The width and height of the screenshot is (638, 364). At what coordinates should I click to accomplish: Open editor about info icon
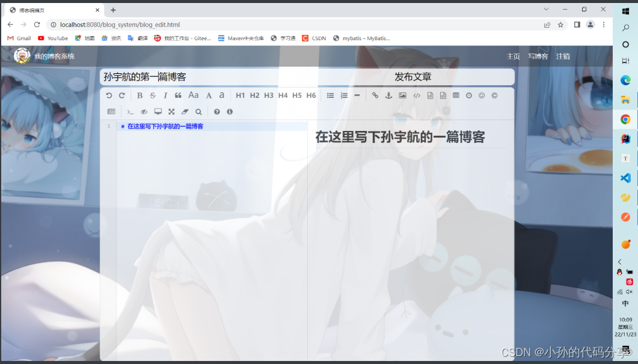click(230, 112)
